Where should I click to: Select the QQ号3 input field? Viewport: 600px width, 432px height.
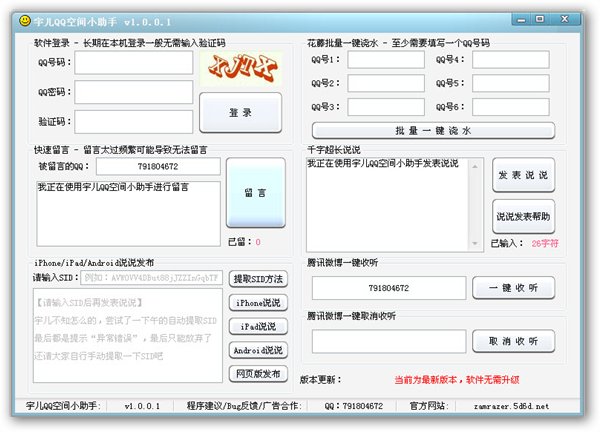point(386,107)
